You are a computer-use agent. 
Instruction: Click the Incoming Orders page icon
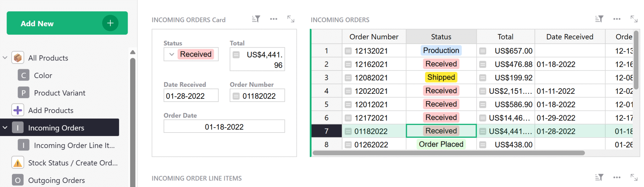pos(18,127)
